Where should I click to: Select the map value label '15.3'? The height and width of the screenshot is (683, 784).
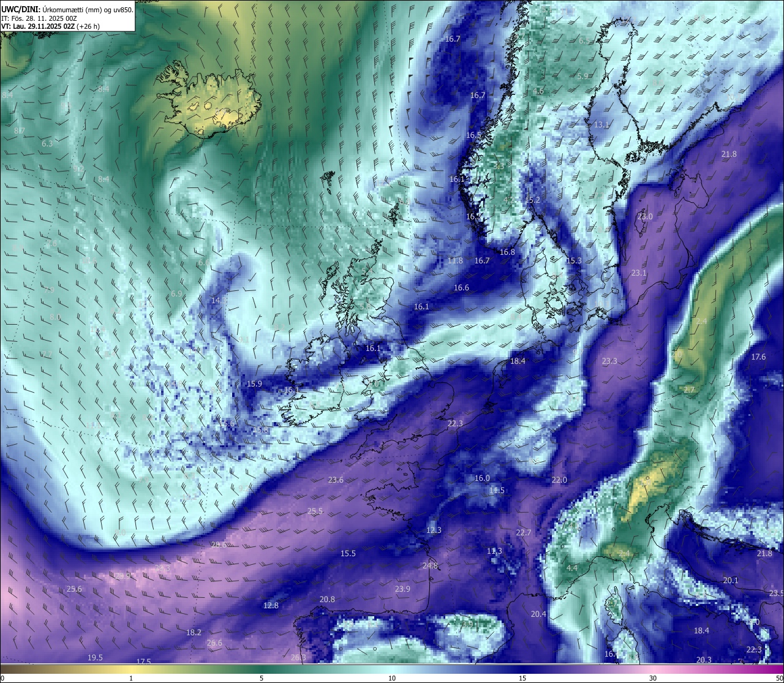(x=573, y=260)
